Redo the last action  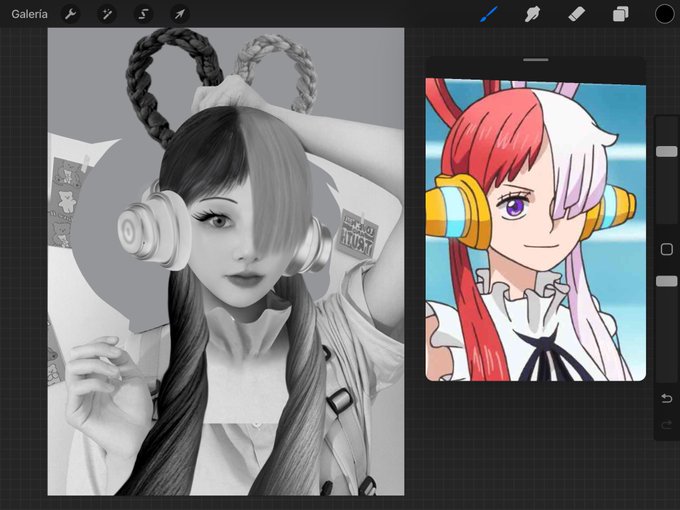click(x=667, y=425)
